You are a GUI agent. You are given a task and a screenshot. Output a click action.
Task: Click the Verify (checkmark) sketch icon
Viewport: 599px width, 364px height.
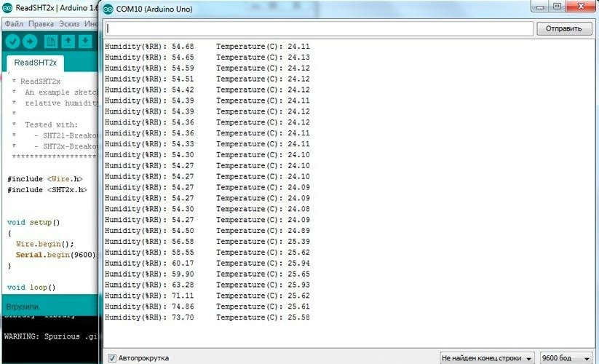[12, 41]
